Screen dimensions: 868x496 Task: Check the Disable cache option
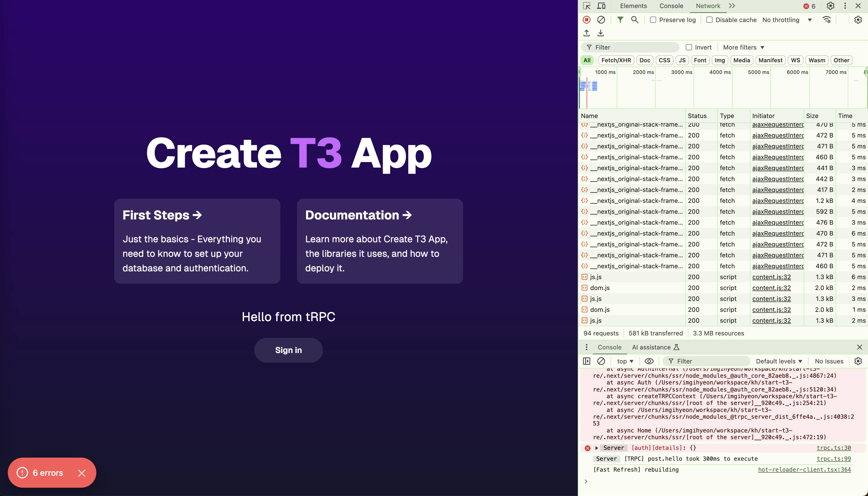(709, 20)
